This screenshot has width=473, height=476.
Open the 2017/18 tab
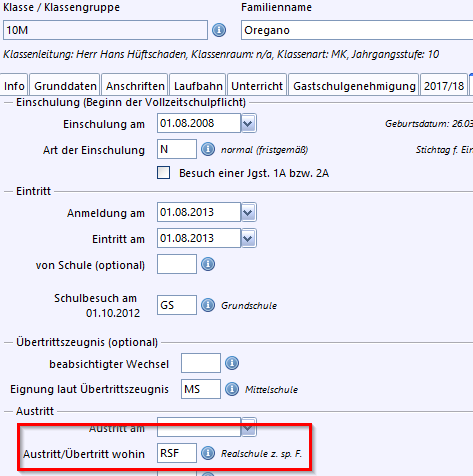[444, 86]
